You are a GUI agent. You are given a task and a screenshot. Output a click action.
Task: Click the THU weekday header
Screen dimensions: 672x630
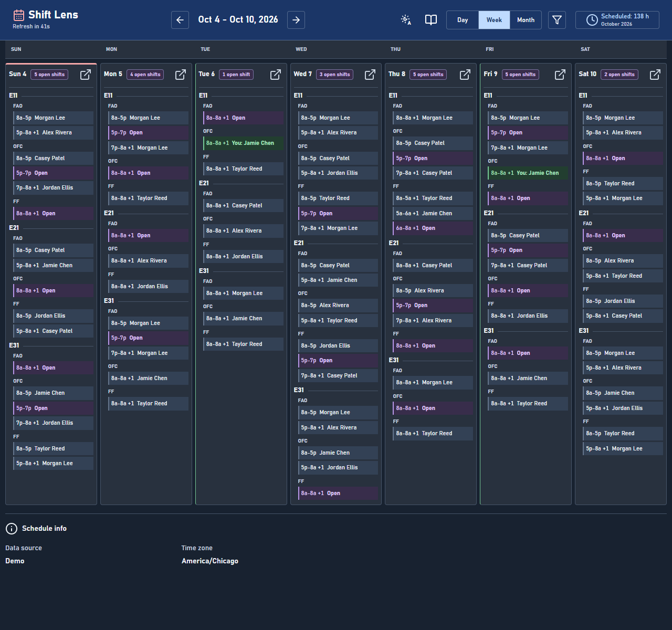point(395,49)
